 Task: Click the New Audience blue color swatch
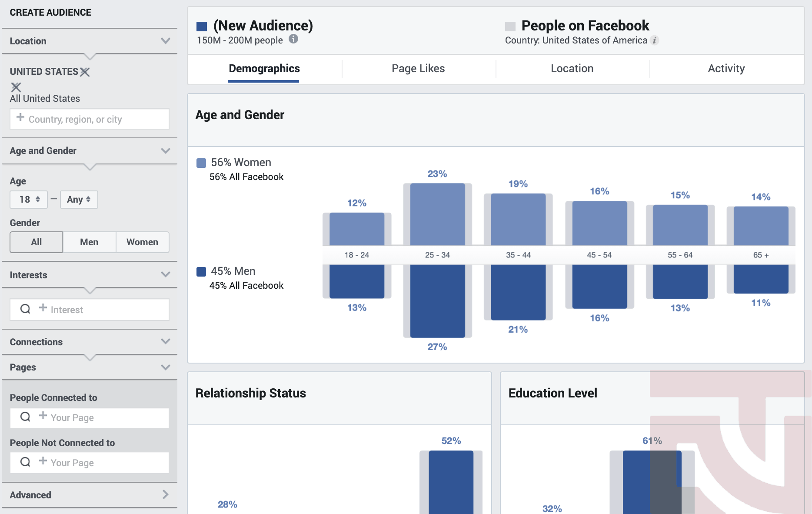[x=202, y=27]
